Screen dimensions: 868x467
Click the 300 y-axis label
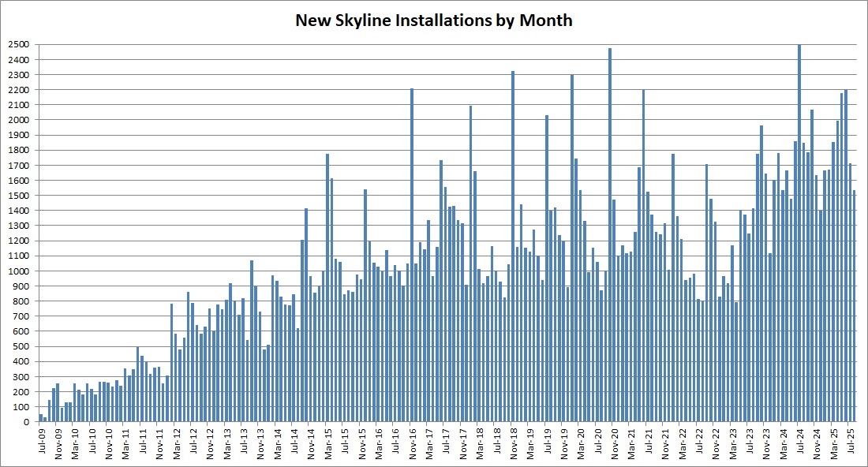(x=21, y=376)
